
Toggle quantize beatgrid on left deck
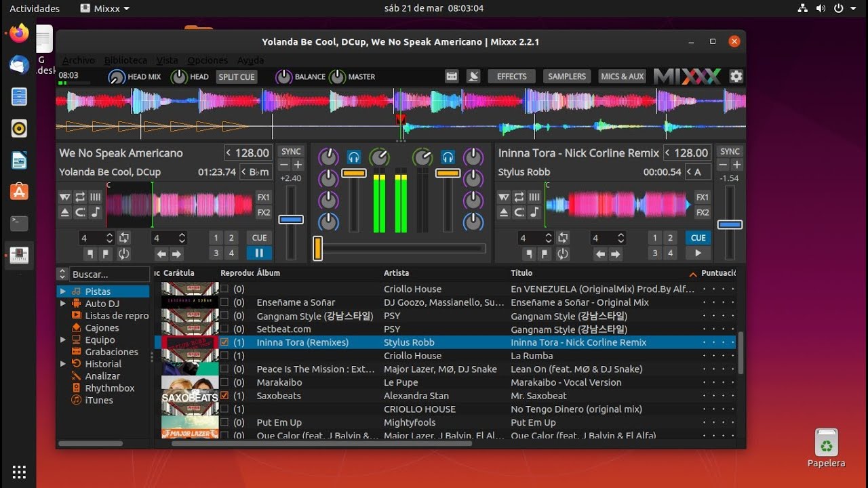click(95, 197)
